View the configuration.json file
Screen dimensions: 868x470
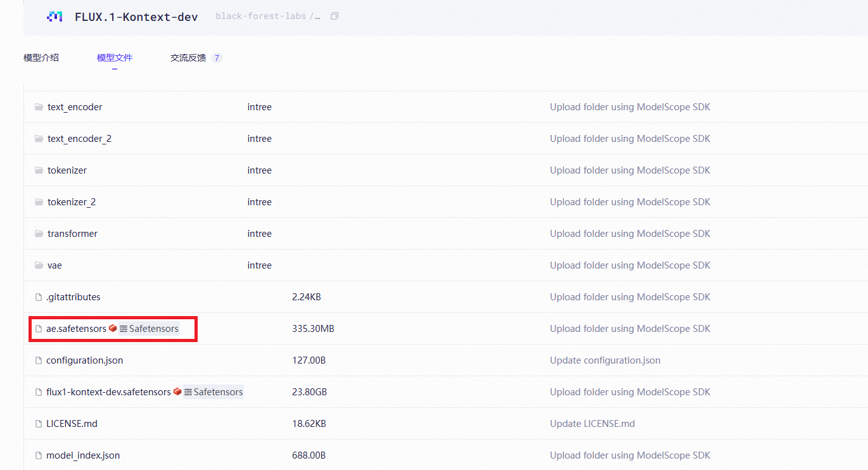click(x=85, y=360)
